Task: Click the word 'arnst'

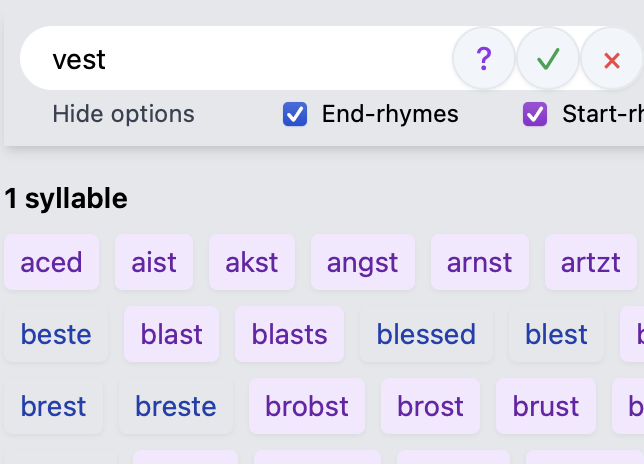Action: coord(480,262)
